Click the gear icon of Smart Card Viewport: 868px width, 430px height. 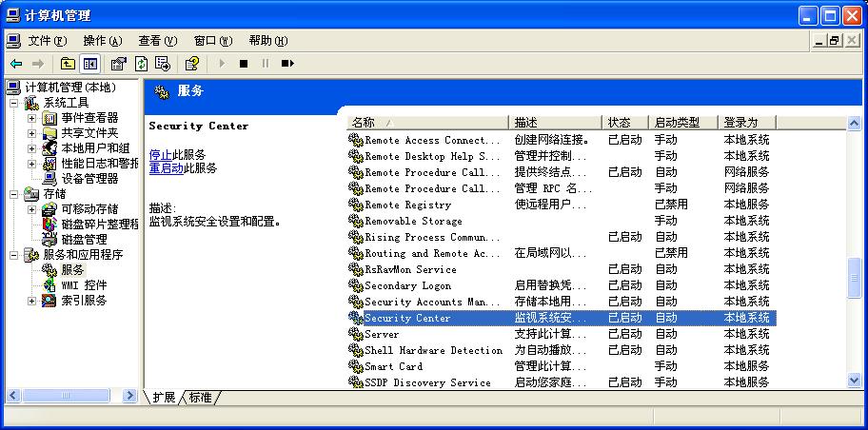pyautogui.click(x=355, y=366)
